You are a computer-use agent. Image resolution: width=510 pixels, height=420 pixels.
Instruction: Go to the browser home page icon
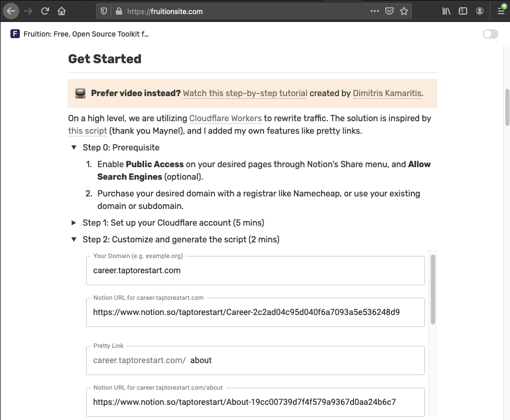click(x=62, y=11)
